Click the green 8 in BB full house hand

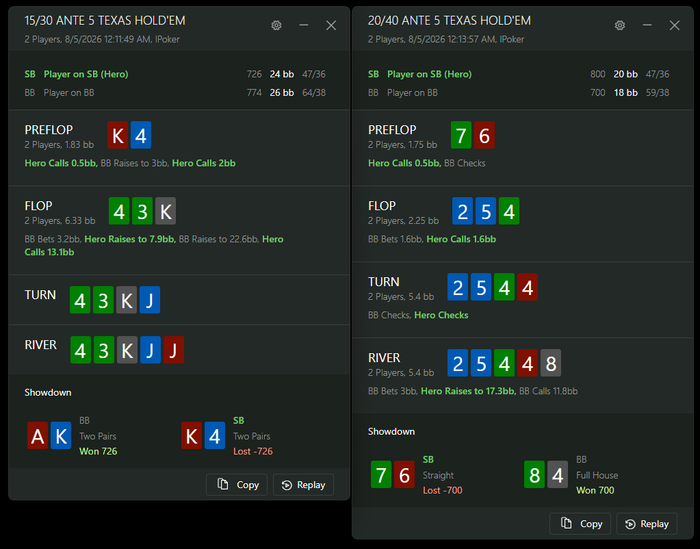[534, 474]
